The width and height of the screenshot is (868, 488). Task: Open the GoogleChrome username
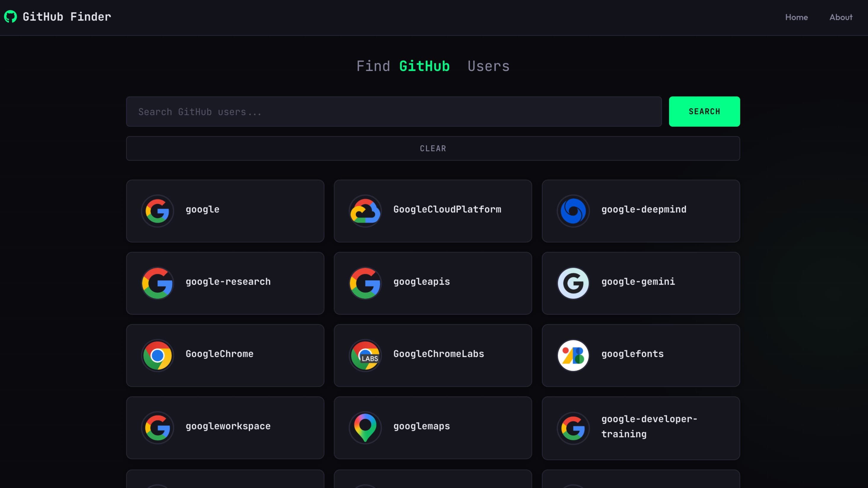(x=219, y=354)
